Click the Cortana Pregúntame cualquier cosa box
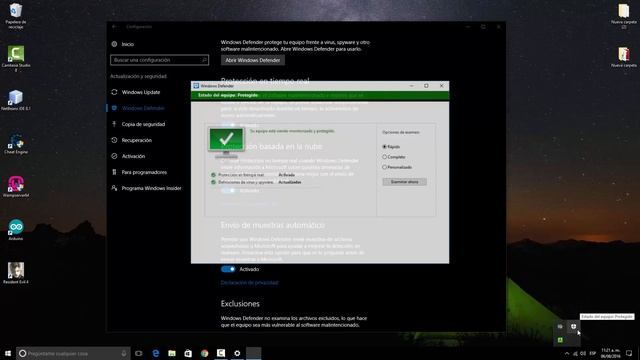Screen dimensions: 640x360 coord(73,353)
